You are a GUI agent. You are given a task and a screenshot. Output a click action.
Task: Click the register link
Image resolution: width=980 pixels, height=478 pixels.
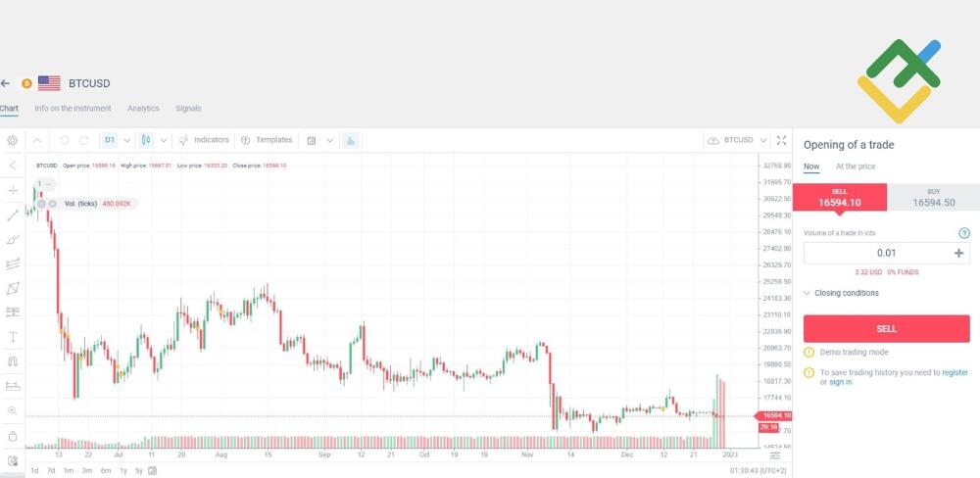pyautogui.click(x=955, y=372)
